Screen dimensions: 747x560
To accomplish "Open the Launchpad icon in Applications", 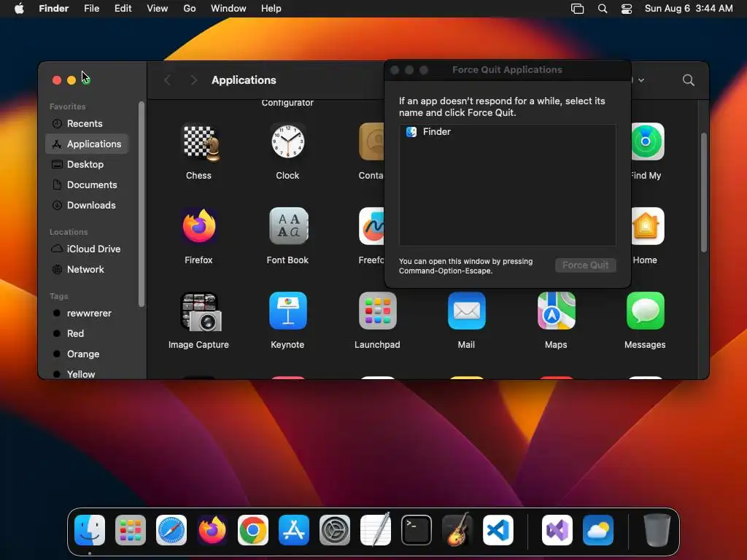I will pos(377,311).
